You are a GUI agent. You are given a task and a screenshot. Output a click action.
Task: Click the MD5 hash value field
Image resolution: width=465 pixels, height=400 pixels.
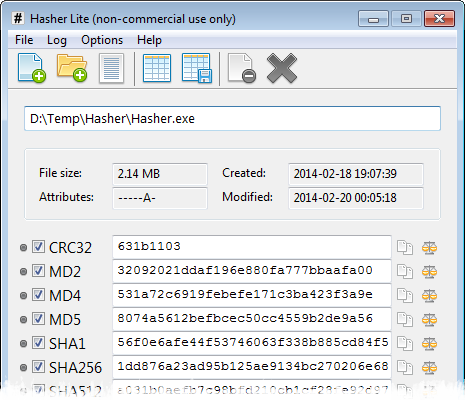[252, 319]
